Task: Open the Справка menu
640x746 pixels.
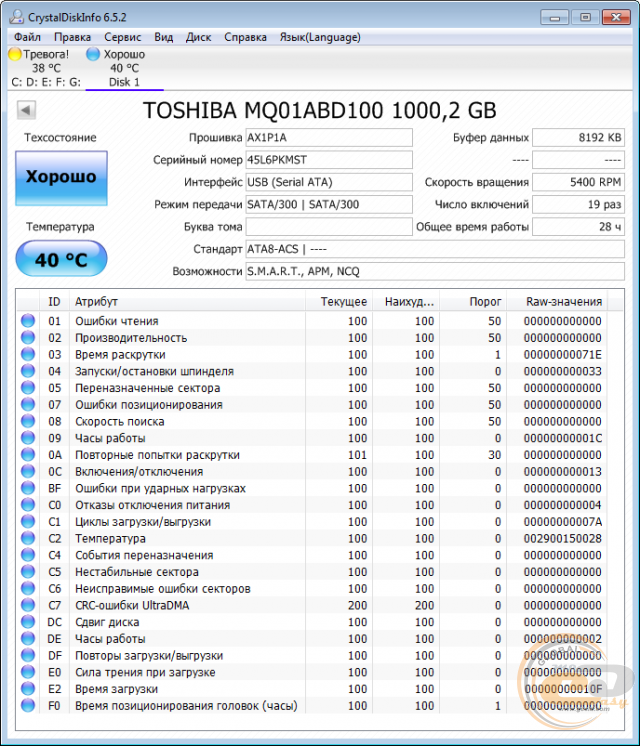Action: (x=246, y=37)
